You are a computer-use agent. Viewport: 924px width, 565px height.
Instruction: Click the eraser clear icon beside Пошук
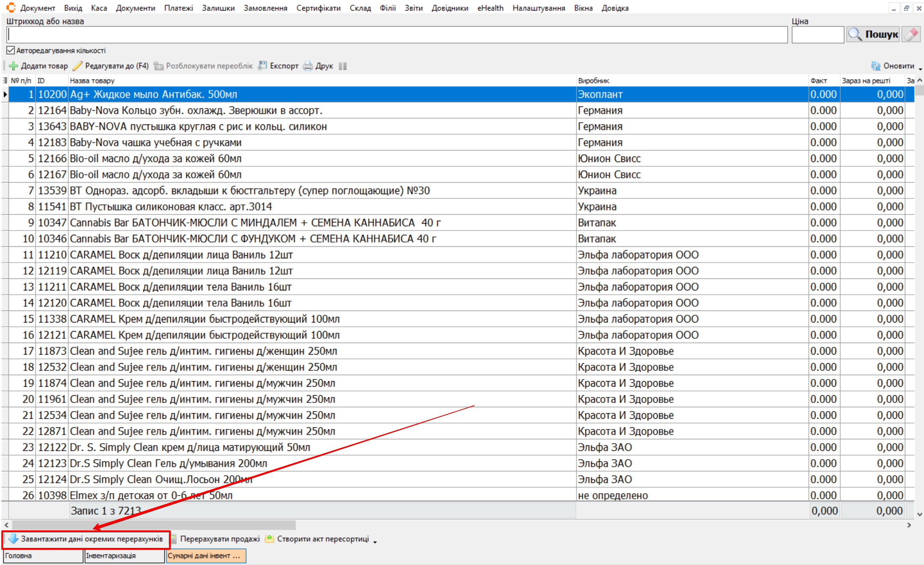pos(911,34)
